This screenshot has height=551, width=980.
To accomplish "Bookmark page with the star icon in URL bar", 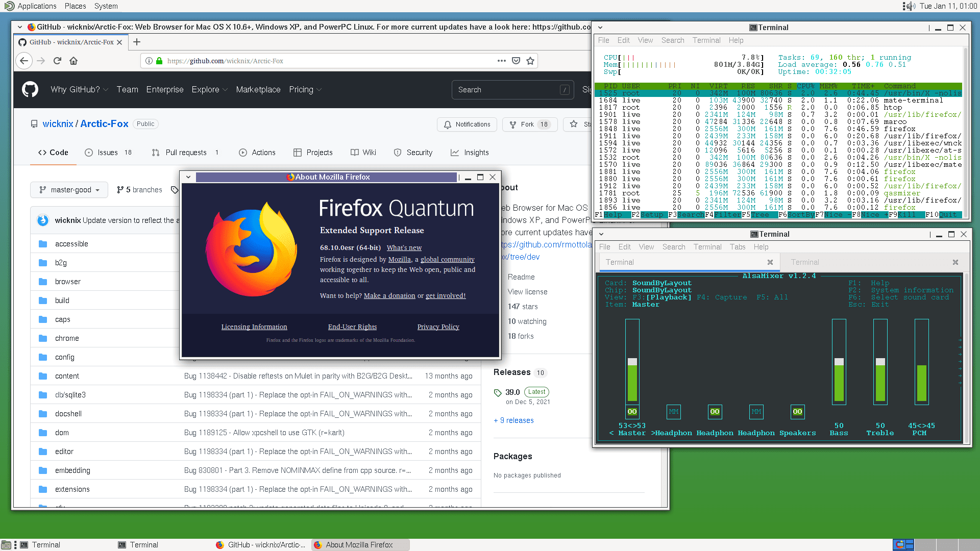I will [x=530, y=61].
